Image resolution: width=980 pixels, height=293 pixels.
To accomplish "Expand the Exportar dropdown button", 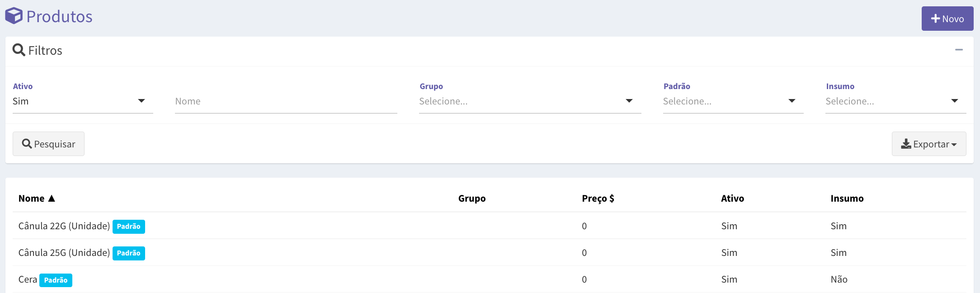I will pyautogui.click(x=929, y=144).
